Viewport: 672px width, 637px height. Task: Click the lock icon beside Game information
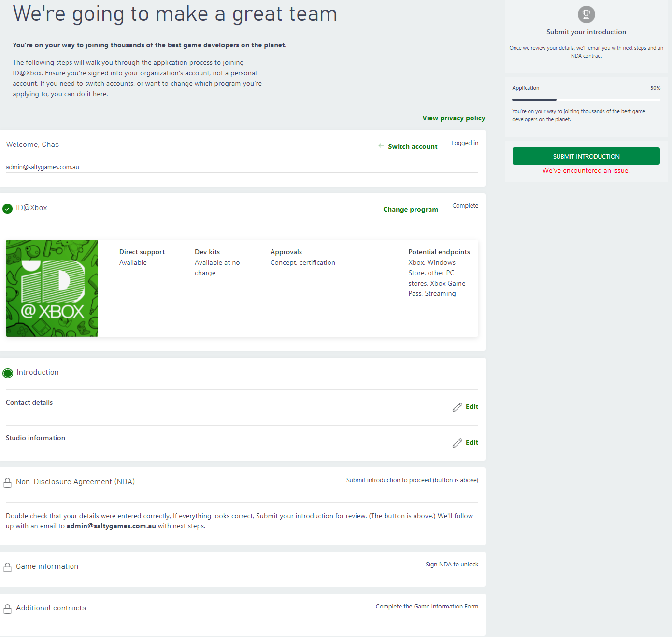pos(8,567)
